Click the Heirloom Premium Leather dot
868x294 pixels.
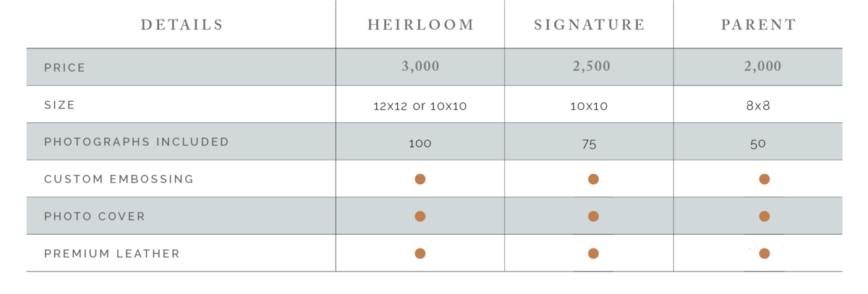420,254
